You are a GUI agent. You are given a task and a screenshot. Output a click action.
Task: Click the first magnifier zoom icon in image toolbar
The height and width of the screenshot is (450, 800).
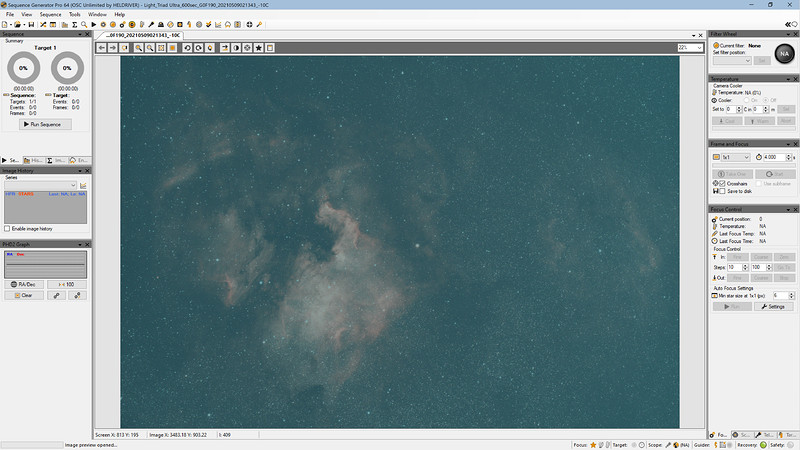point(138,47)
